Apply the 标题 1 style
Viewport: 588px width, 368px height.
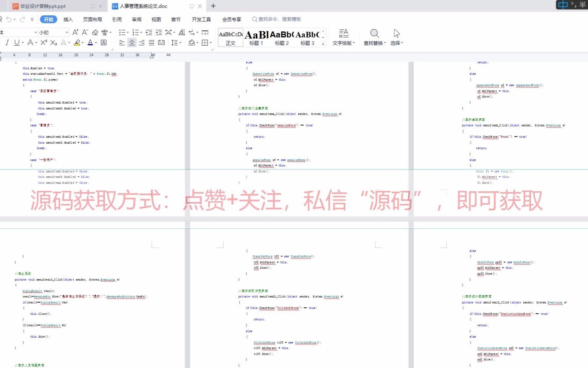tap(256, 38)
